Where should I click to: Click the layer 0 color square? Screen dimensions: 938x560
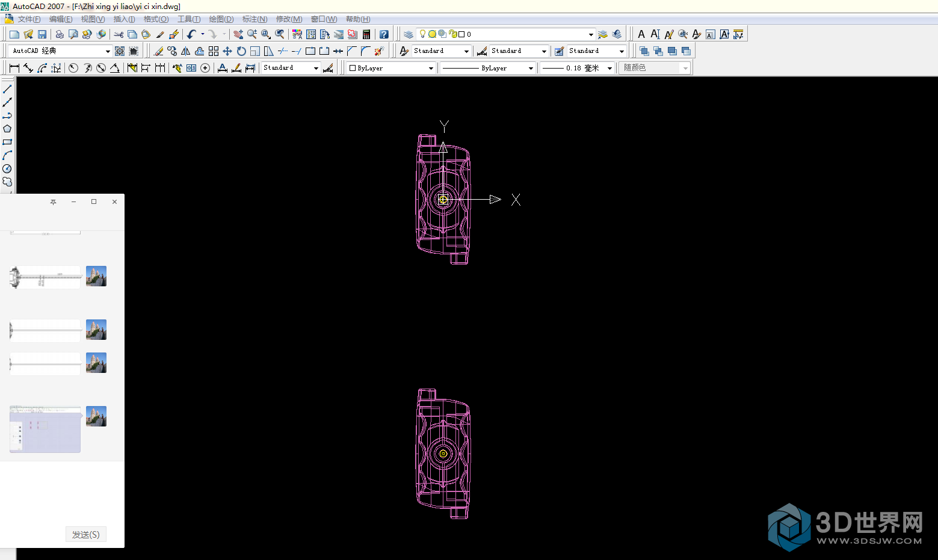[x=461, y=34]
